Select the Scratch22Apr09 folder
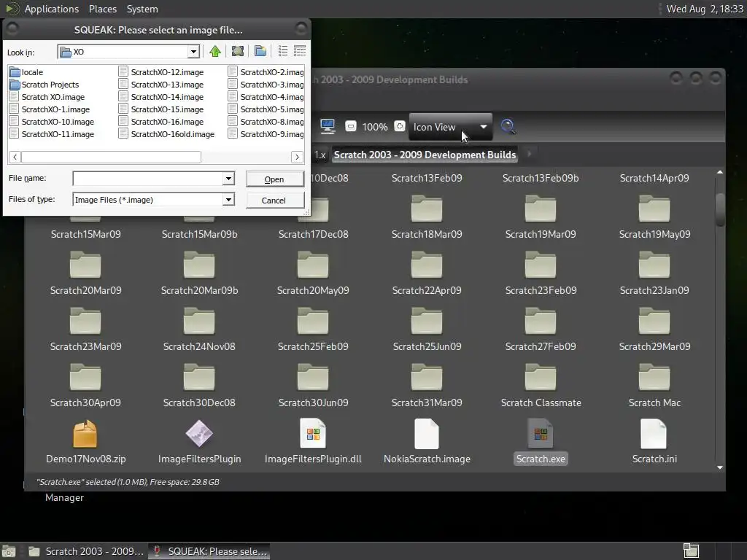The image size is (747, 560). click(x=427, y=273)
